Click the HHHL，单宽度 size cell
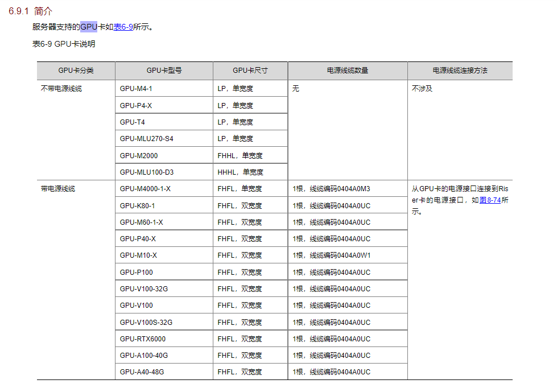The width and height of the screenshot is (557, 392). coord(250,172)
